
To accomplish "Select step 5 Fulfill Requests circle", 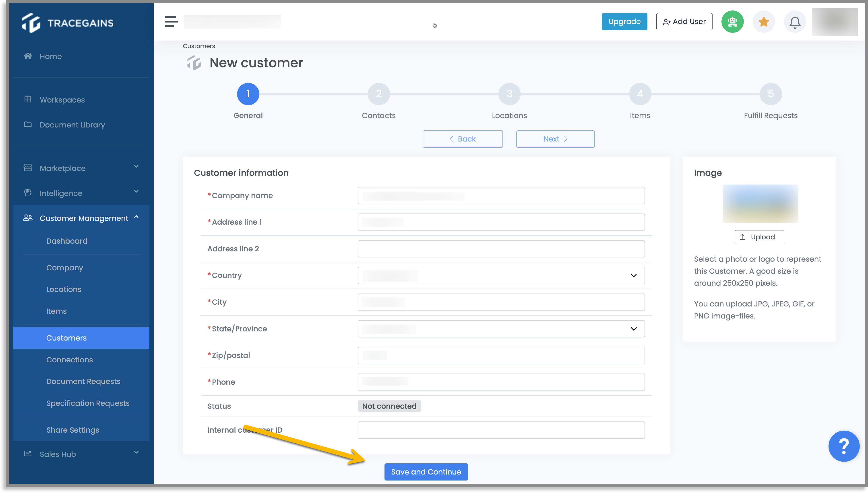I will (x=771, y=94).
